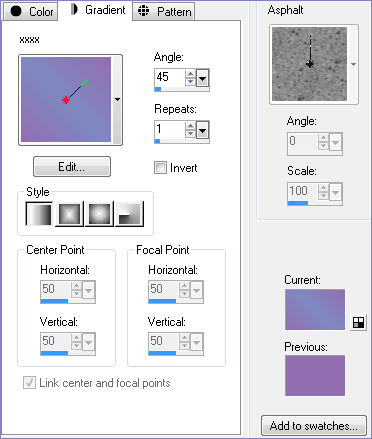Image resolution: width=372 pixels, height=439 pixels.
Task: Select the Linear gradient style icon
Action: click(39, 214)
